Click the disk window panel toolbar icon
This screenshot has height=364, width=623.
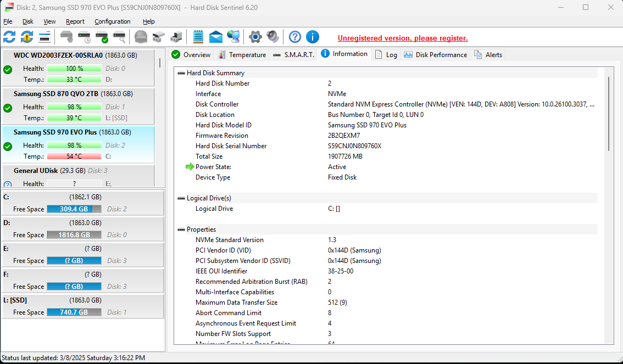tap(44, 37)
